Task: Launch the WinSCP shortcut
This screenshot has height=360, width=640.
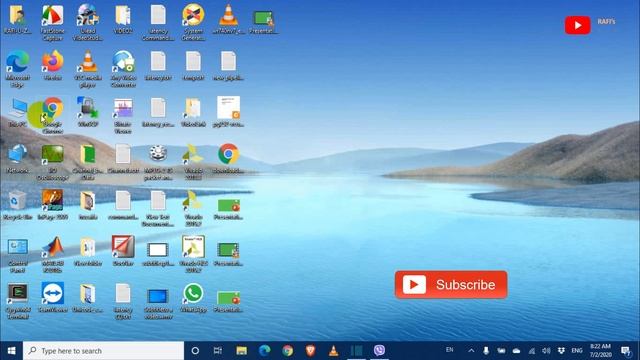Action: click(x=87, y=112)
